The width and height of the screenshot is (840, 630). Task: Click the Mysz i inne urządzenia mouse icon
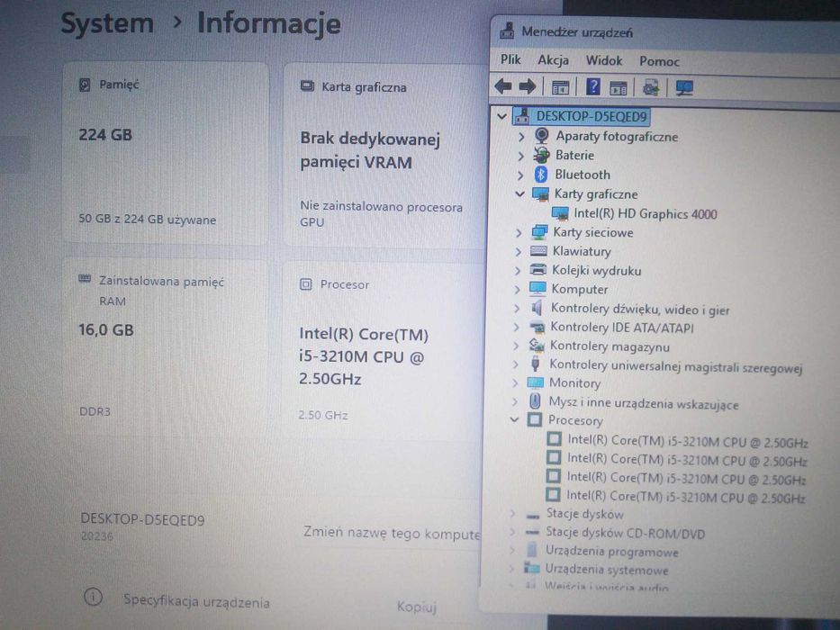click(535, 401)
